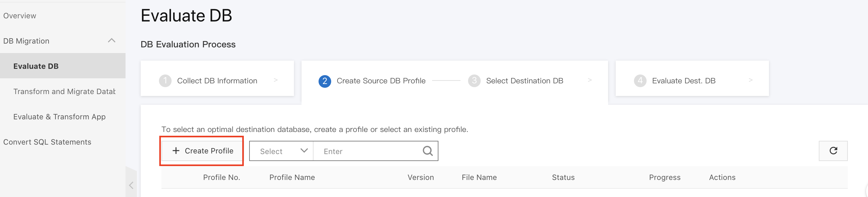Click the Evaluate DB page title
The height and width of the screenshot is (197, 868).
pos(186,15)
